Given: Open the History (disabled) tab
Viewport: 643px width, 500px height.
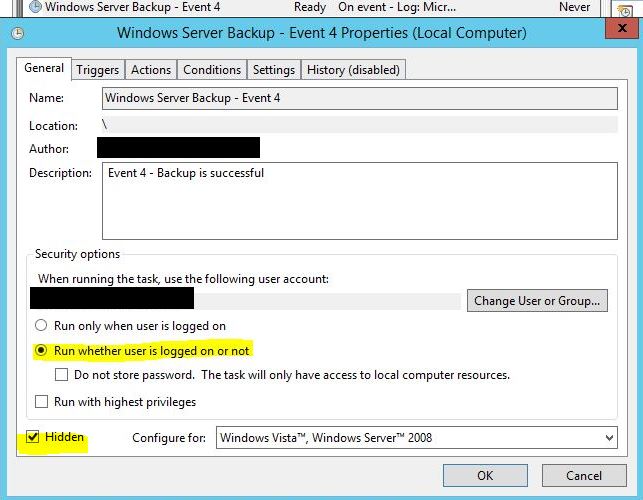Looking at the screenshot, I should point(353,70).
